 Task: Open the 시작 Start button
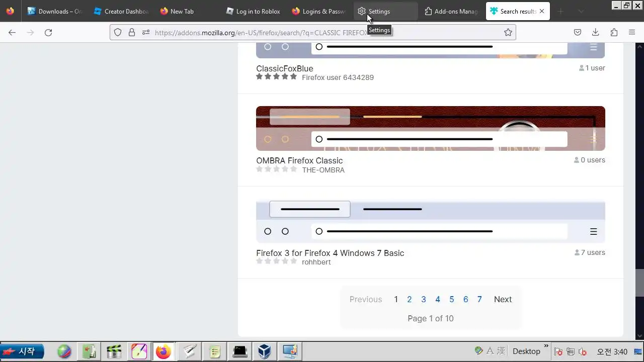(22, 351)
